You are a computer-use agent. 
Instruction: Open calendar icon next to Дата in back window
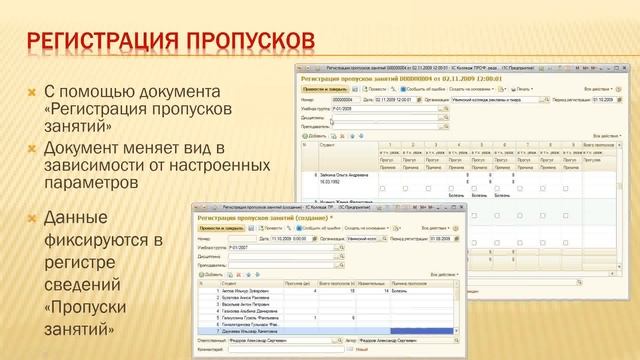419,100
